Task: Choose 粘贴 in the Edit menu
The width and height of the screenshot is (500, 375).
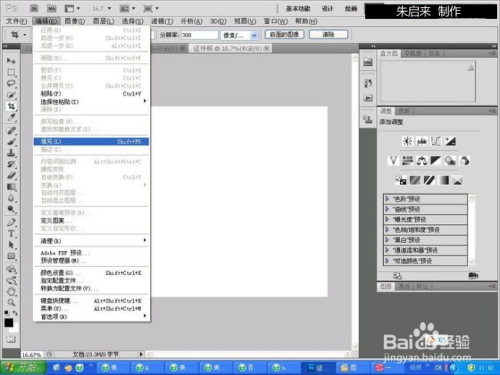Action: 91,94
